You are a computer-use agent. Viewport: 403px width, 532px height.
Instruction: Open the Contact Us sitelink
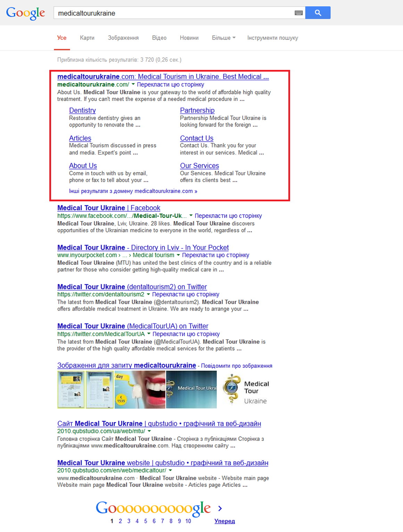pyautogui.click(x=197, y=138)
